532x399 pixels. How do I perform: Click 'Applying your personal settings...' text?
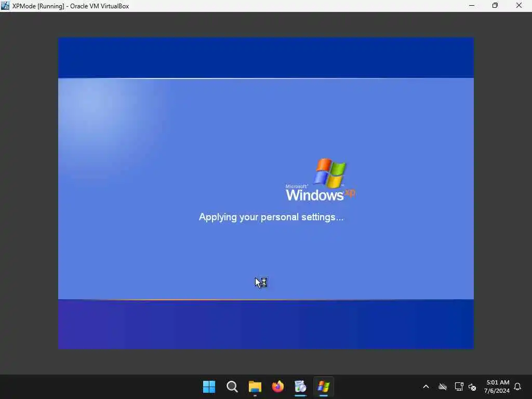coord(271,217)
